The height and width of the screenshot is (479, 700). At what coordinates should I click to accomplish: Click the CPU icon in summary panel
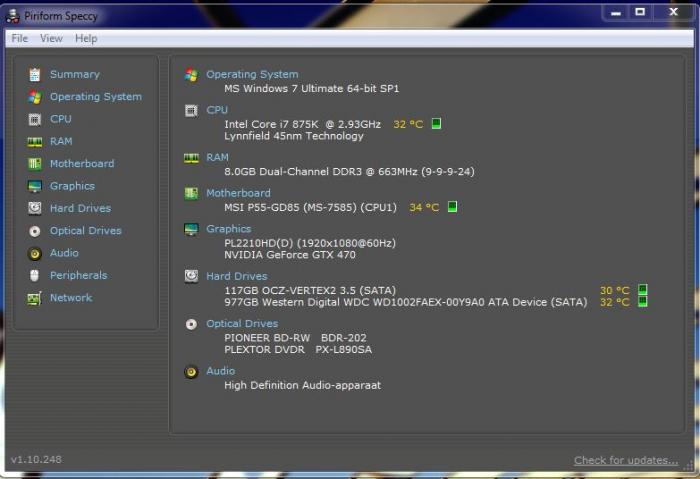click(x=192, y=110)
